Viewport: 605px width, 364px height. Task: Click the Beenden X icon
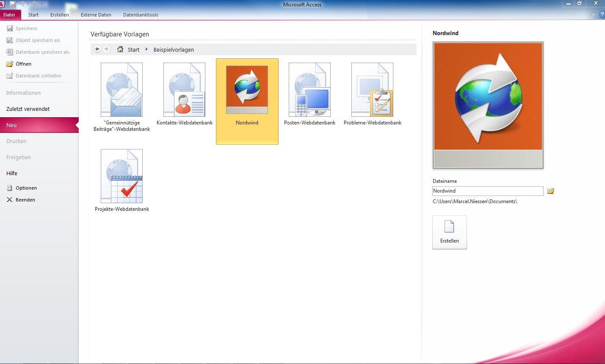[x=9, y=200]
